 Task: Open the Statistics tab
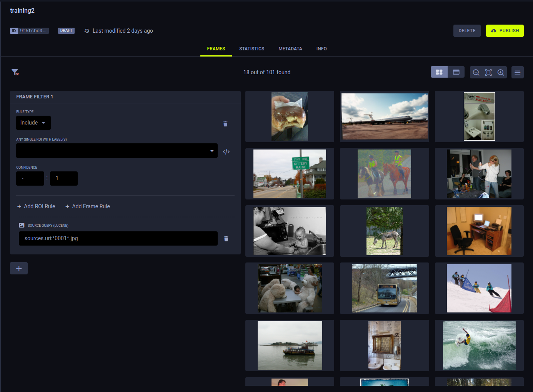[252, 49]
